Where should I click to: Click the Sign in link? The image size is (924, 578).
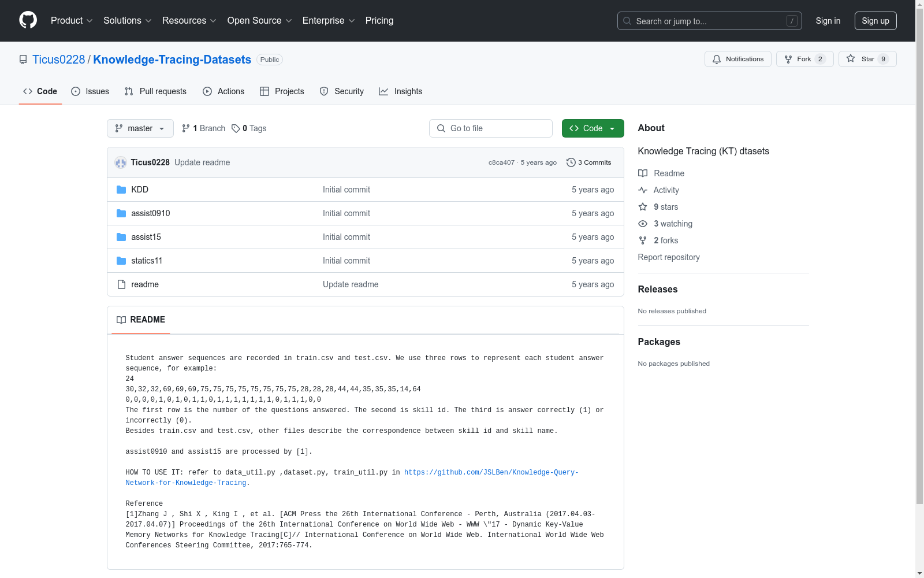click(828, 21)
